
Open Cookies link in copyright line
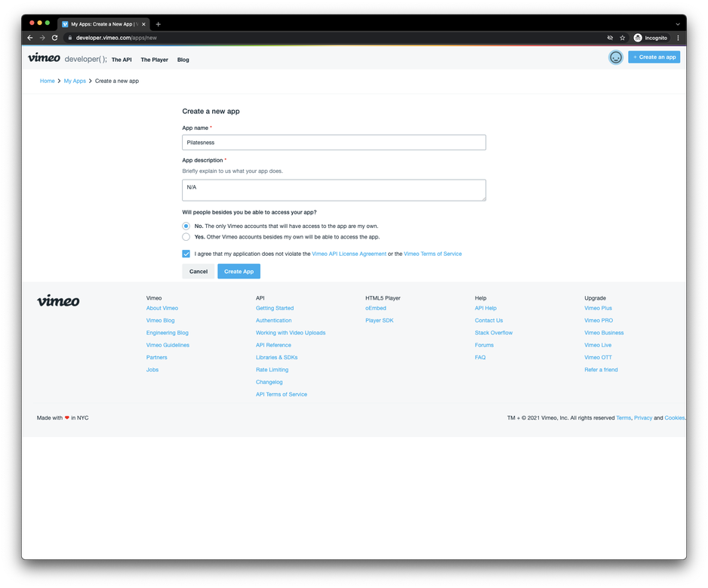click(x=675, y=417)
